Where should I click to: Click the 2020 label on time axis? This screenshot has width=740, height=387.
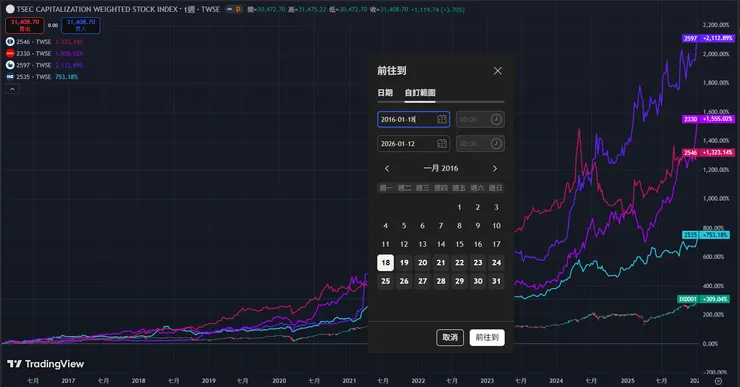[x=279, y=380]
